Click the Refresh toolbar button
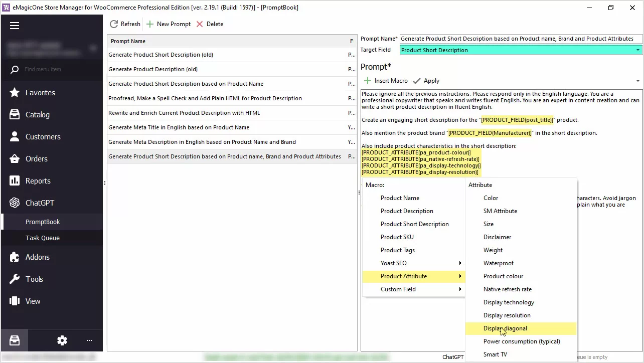The height and width of the screenshot is (363, 644). (x=125, y=24)
